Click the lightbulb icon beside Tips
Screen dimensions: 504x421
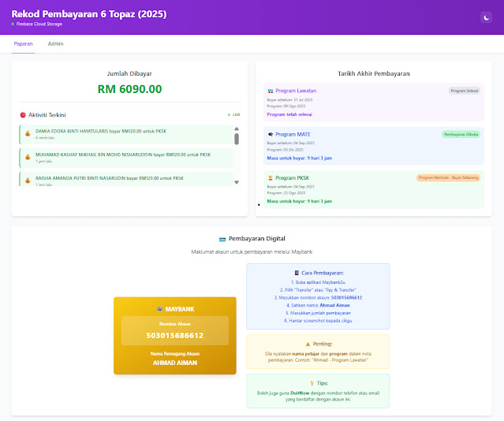coord(312,383)
